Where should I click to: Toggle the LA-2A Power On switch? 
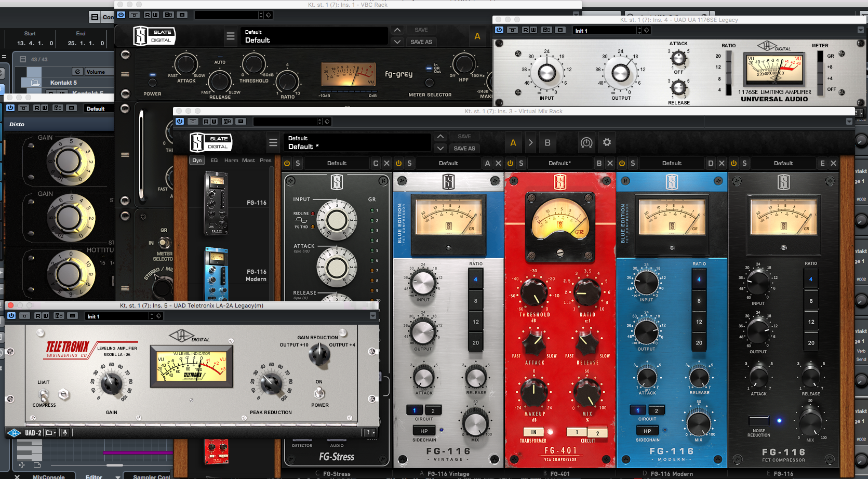tap(319, 393)
